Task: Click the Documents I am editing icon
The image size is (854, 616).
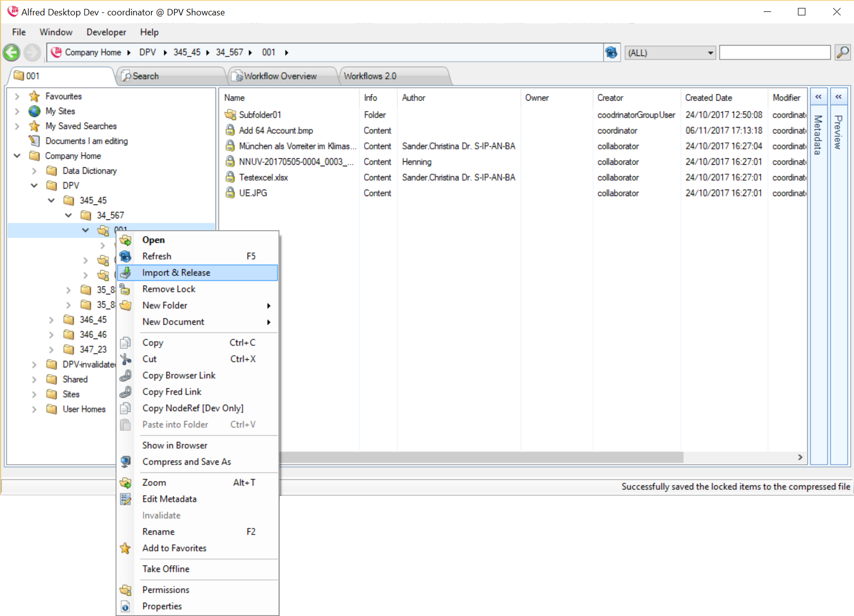Action: [x=34, y=141]
